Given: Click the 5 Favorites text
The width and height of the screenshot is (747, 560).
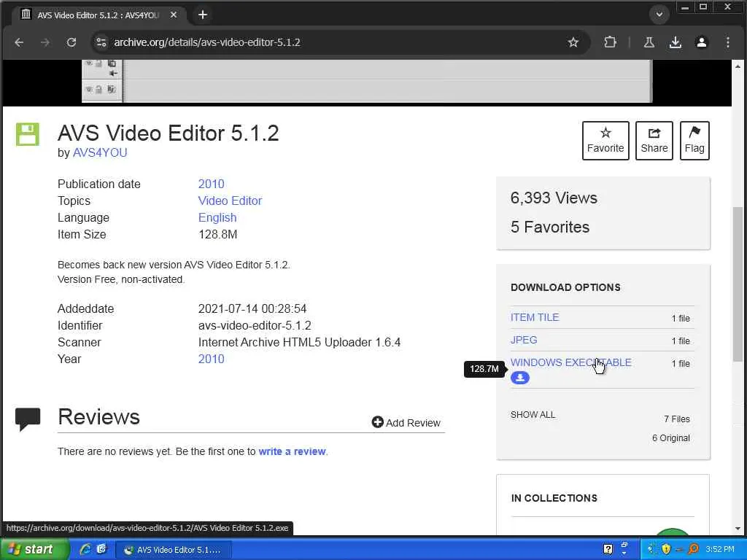Looking at the screenshot, I should pyautogui.click(x=550, y=227).
